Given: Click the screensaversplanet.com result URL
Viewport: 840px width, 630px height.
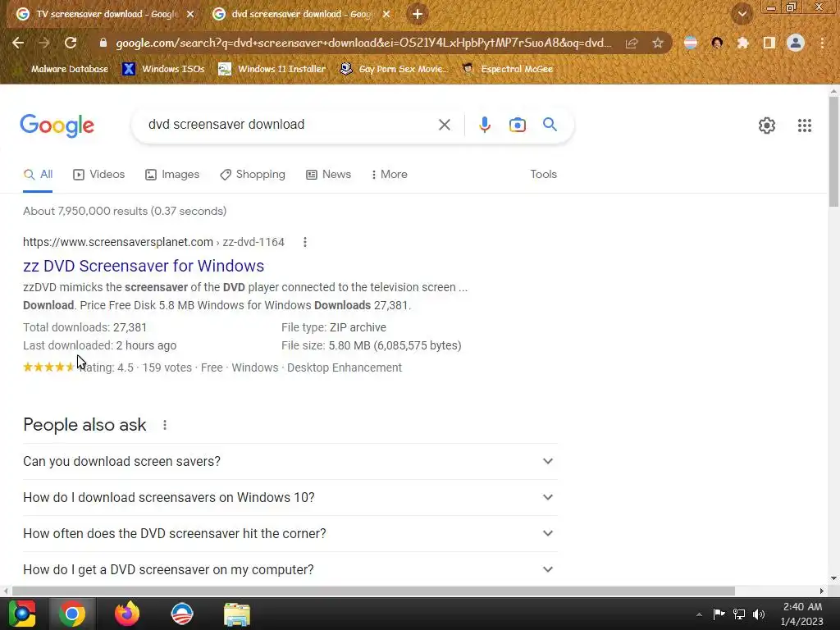Looking at the screenshot, I should click(x=153, y=242).
